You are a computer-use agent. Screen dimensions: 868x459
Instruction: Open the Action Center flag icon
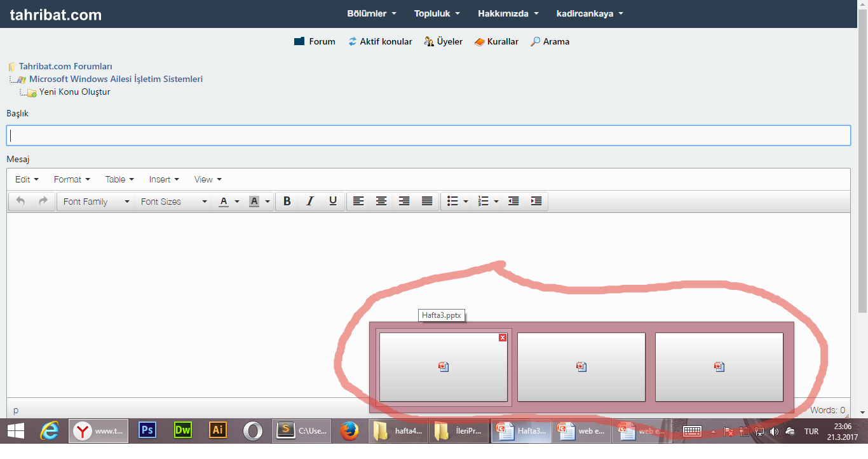(x=729, y=432)
